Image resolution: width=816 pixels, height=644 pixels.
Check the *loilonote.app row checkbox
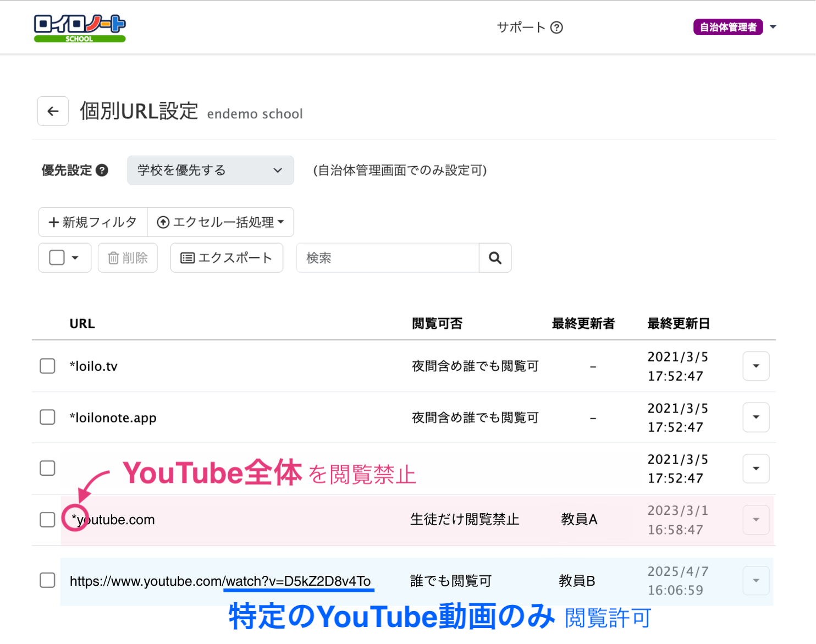(x=48, y=417)
